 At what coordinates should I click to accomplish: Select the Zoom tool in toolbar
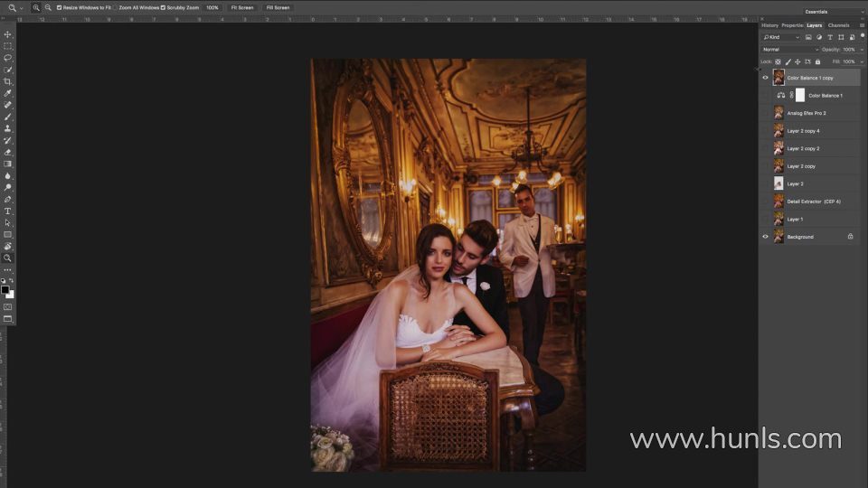pos(8,258)
